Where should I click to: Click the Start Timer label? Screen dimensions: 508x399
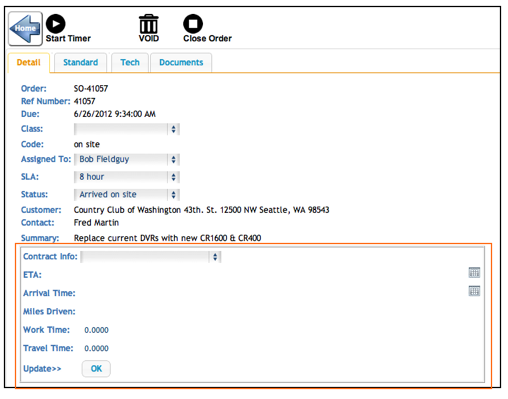68,39
